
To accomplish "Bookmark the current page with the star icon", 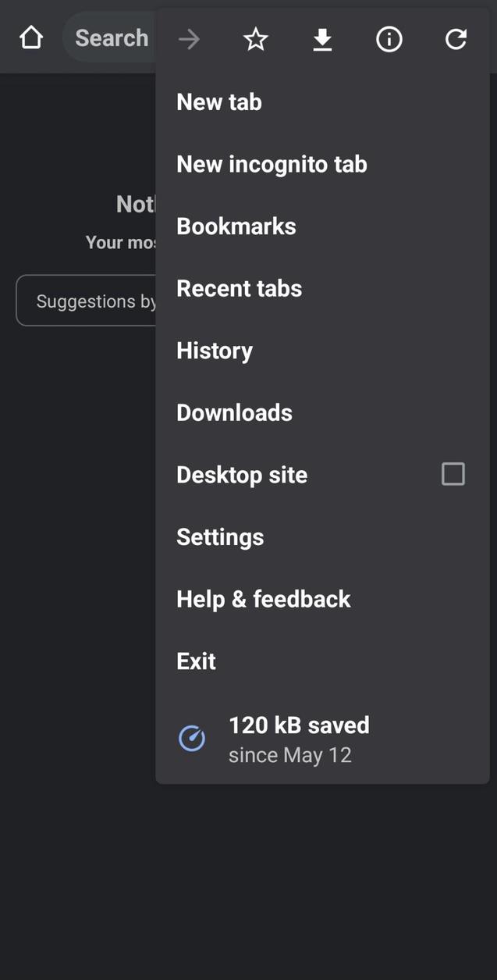I will tap(254, 38).
